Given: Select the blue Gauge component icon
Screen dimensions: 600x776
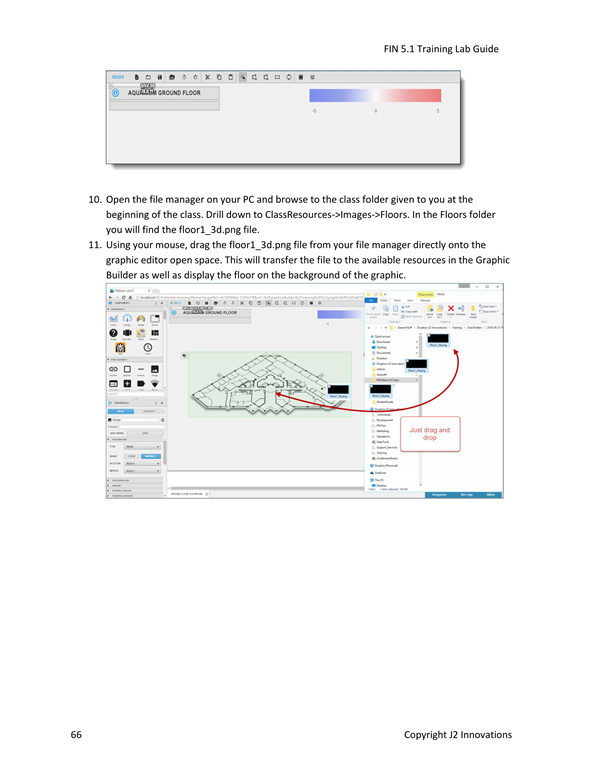Looking at the screenshot, I should 127,319.
